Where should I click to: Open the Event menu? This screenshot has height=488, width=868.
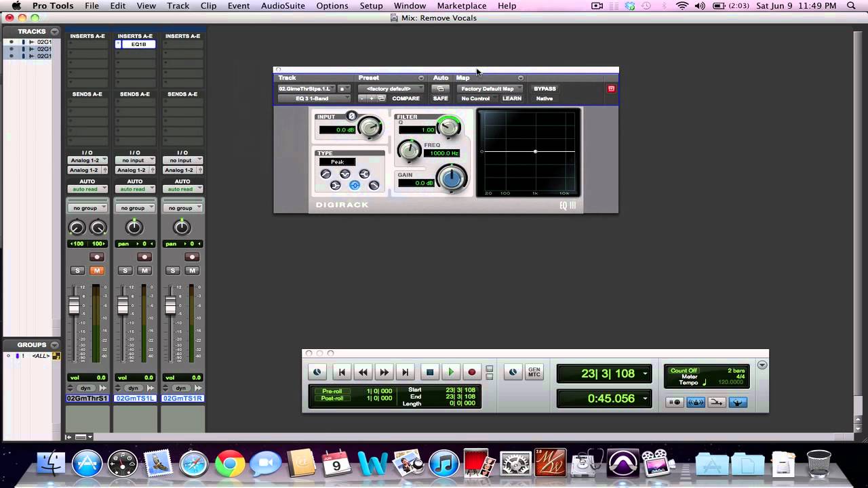[239, 5]
